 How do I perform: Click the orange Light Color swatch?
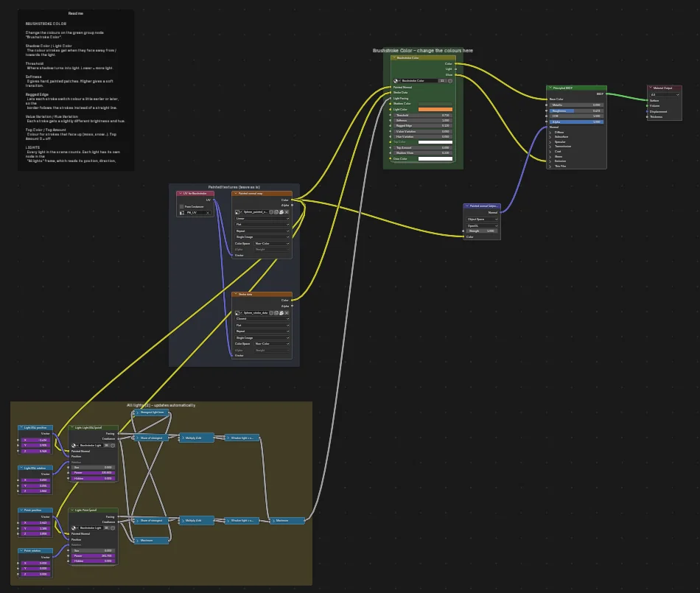435,109
